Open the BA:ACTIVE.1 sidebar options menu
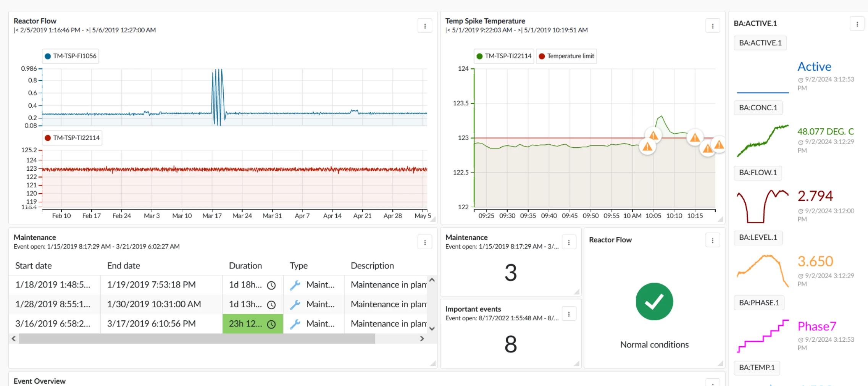The width and height of the screenshot is (868, 386). point(858,23)
